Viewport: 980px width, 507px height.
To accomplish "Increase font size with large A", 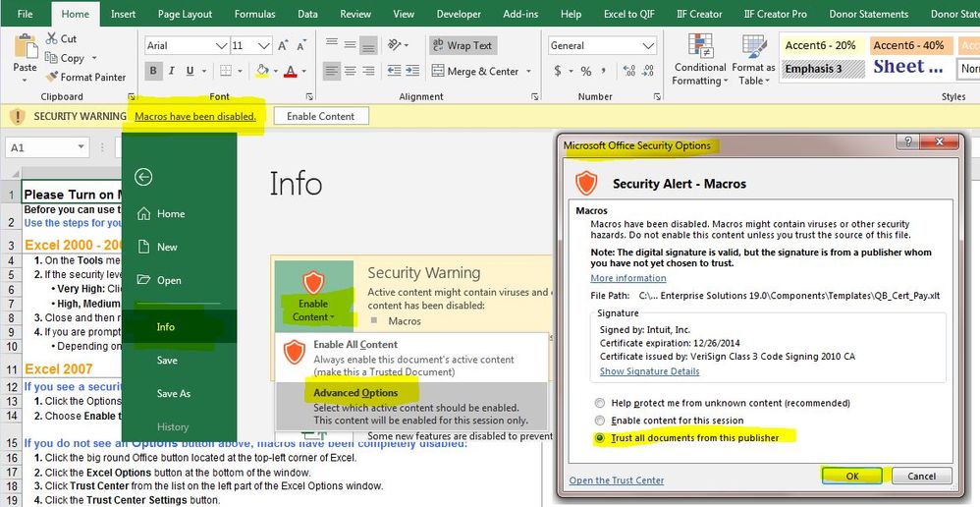I will pos(283,45).
